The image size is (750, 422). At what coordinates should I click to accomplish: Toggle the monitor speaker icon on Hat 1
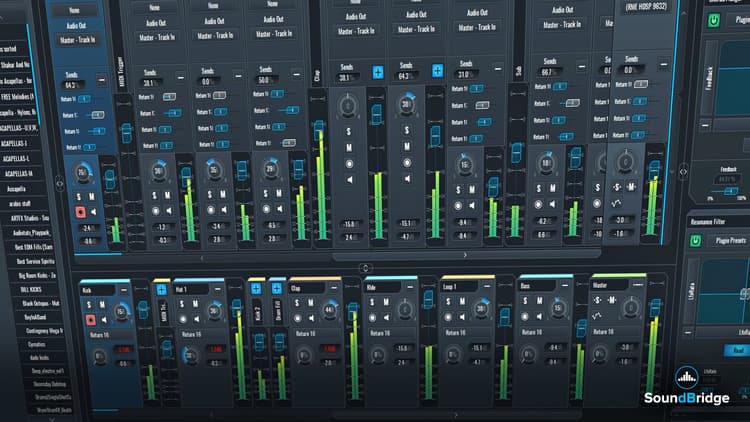tap(196, 318)
